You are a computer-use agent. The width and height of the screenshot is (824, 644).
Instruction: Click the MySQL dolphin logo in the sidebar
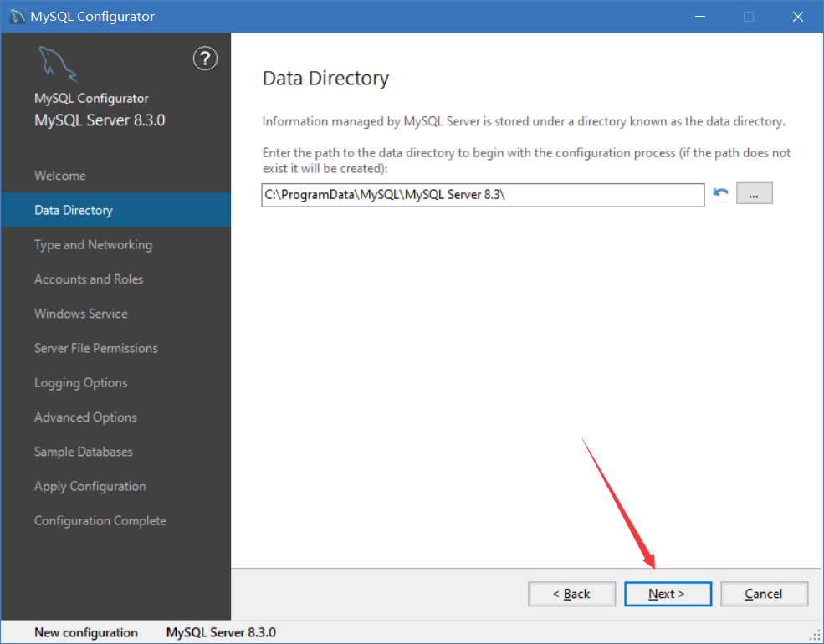pyautogui.click(x=58, y=64)
